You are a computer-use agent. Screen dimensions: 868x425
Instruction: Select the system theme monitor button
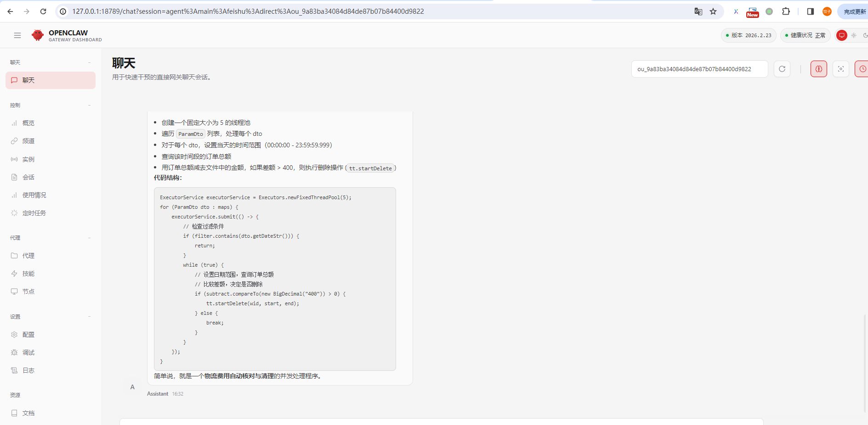(x=842, y=35)
